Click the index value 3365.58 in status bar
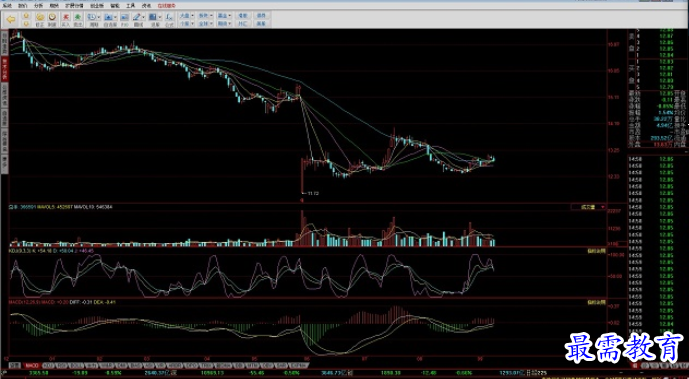The width and height of the screenshot is (689, 379). tap(38, 372)
